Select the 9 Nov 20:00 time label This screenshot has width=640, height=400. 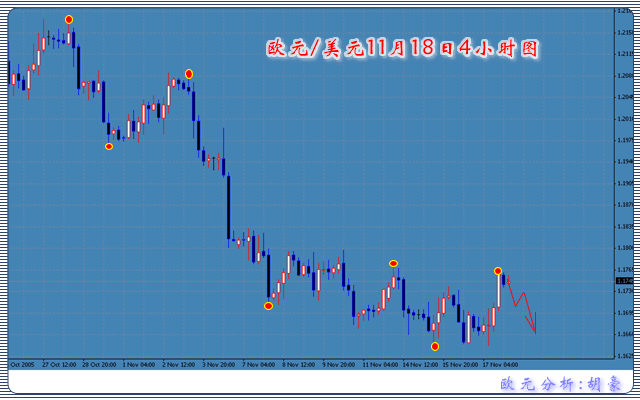coord(339,364)
